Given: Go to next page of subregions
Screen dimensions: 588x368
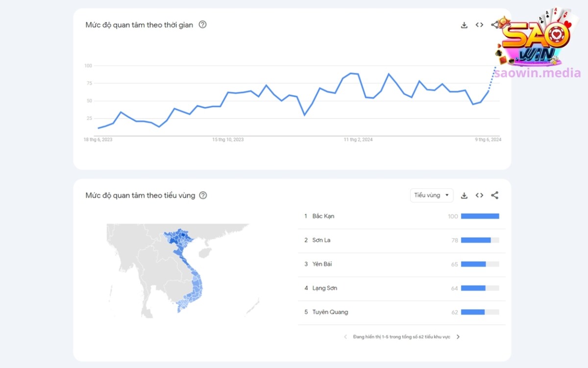Looking at the screenshot, I should (x=458, y=337).
